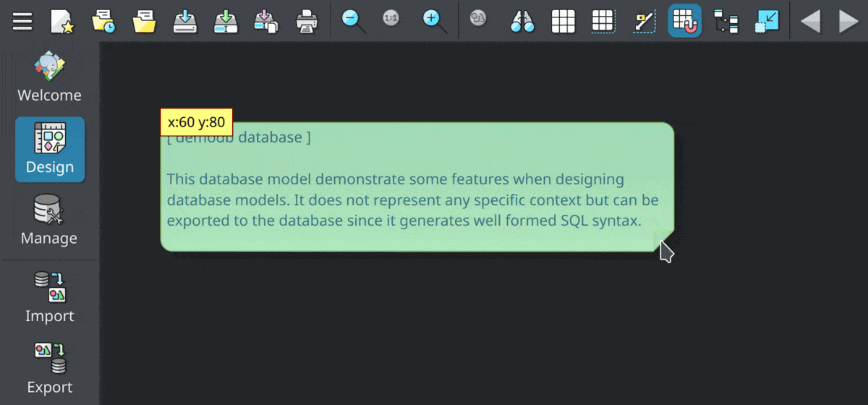Create a new database model

tap(62, 21)
